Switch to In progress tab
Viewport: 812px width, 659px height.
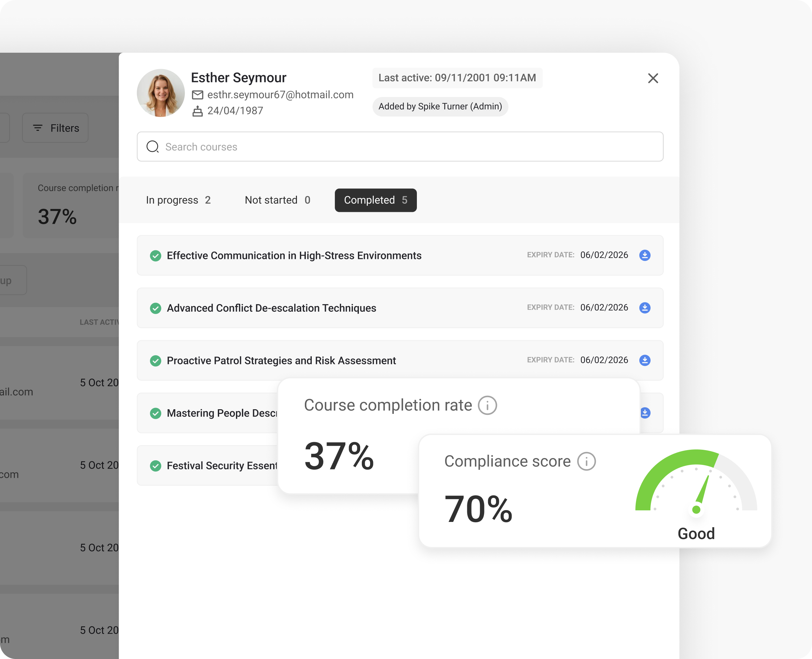(178, 200)
